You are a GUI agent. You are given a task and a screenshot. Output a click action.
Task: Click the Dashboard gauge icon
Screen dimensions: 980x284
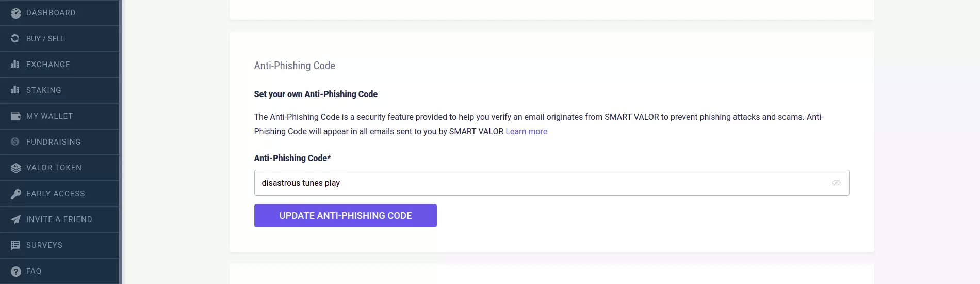pos(16,13)
